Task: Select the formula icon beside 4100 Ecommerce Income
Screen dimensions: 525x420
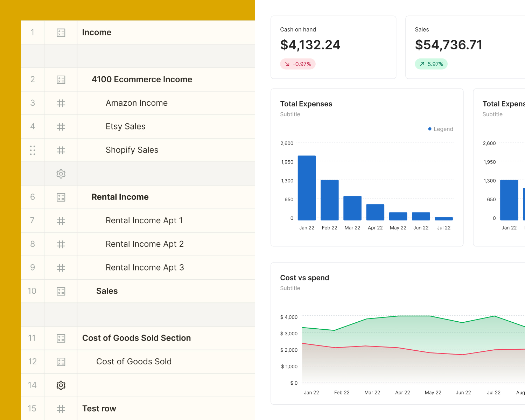Action: (x=61, y=79)
